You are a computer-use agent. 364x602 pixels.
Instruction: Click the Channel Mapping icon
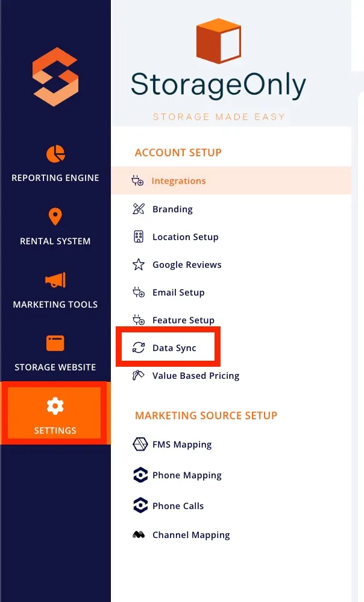139,534
